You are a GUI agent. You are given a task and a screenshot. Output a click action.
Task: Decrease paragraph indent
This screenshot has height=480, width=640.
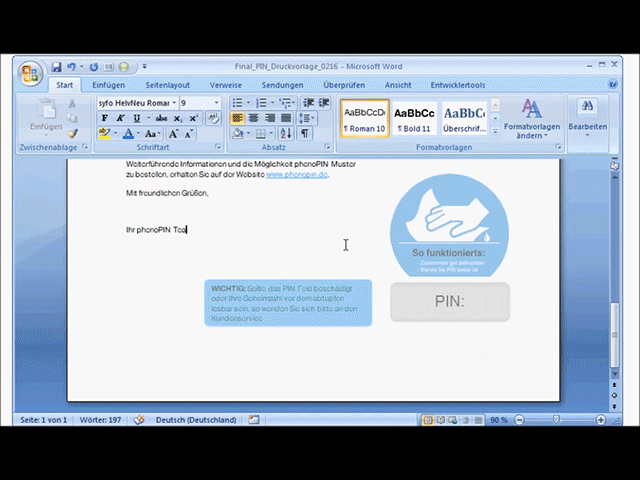(309, 103)
